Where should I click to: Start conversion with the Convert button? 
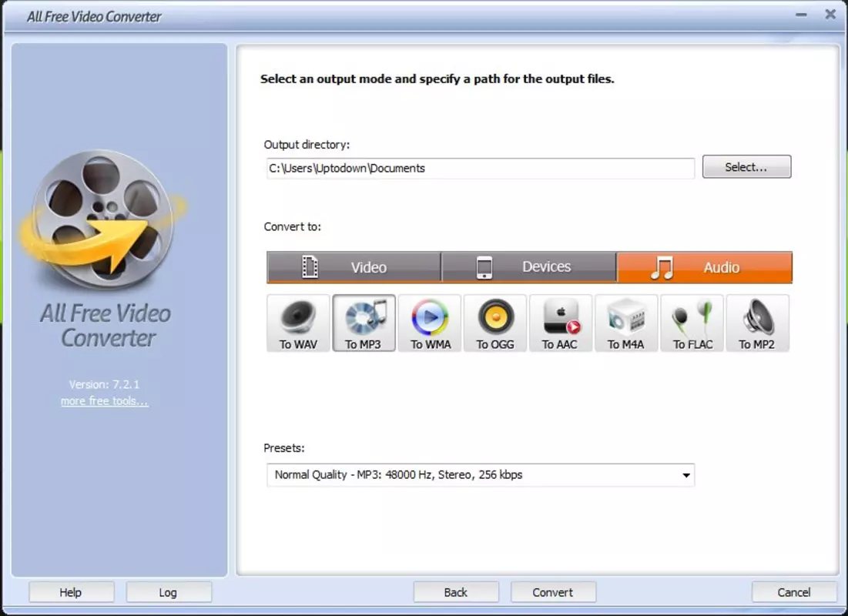(553, 592)
